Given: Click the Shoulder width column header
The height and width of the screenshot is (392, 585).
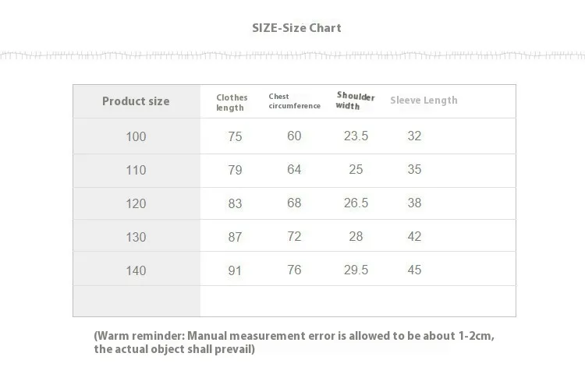Looking at the screenshot, I should point(355,101).
